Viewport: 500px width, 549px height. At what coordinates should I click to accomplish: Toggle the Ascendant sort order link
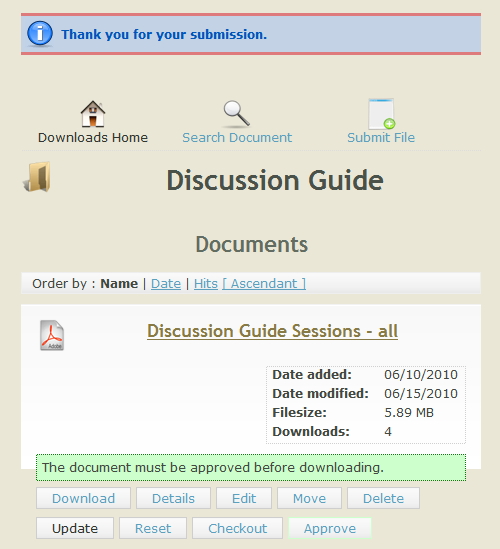click(x=264, y=284)
